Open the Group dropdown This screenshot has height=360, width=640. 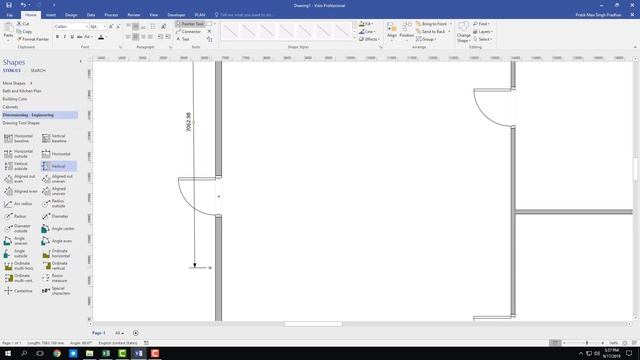pyautogui.click(x=427, y=39)
